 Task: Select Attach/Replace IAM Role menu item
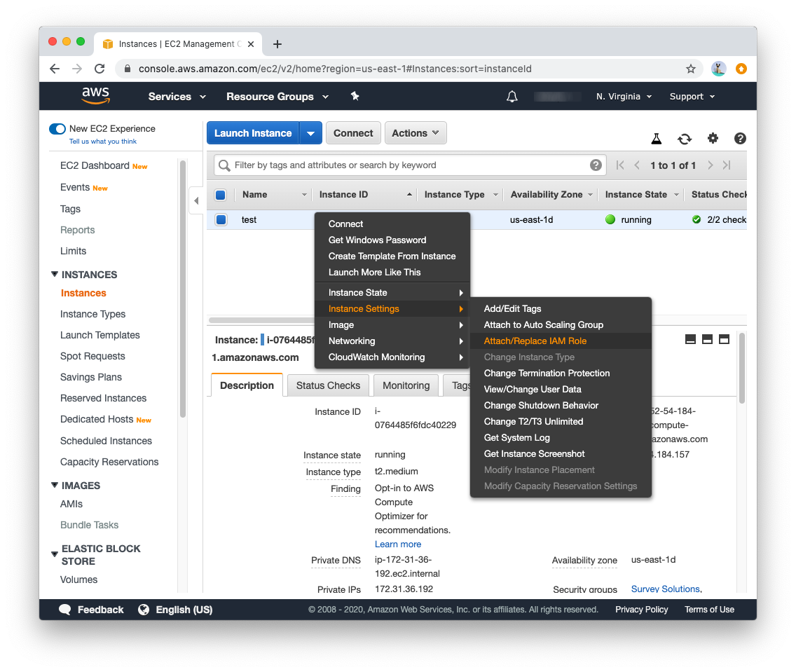click(561, 341)
